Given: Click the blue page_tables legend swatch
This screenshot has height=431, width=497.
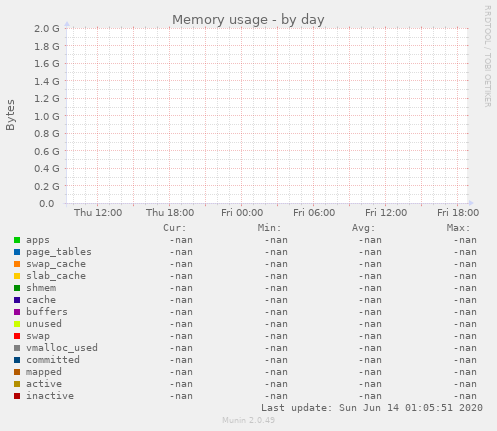Looking at the screenshot, I should (x=17, y=252).
